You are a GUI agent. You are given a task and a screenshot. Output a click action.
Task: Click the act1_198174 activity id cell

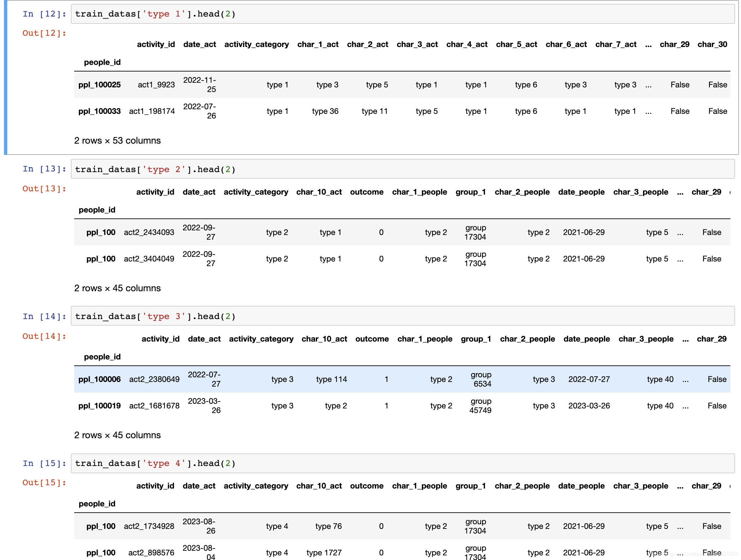(x=152, y=111)
